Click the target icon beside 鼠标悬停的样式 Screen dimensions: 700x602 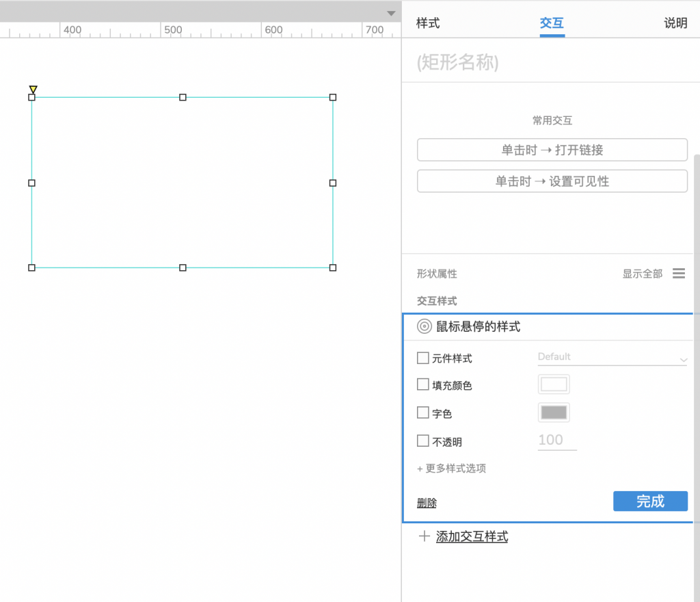pos(424,327)
